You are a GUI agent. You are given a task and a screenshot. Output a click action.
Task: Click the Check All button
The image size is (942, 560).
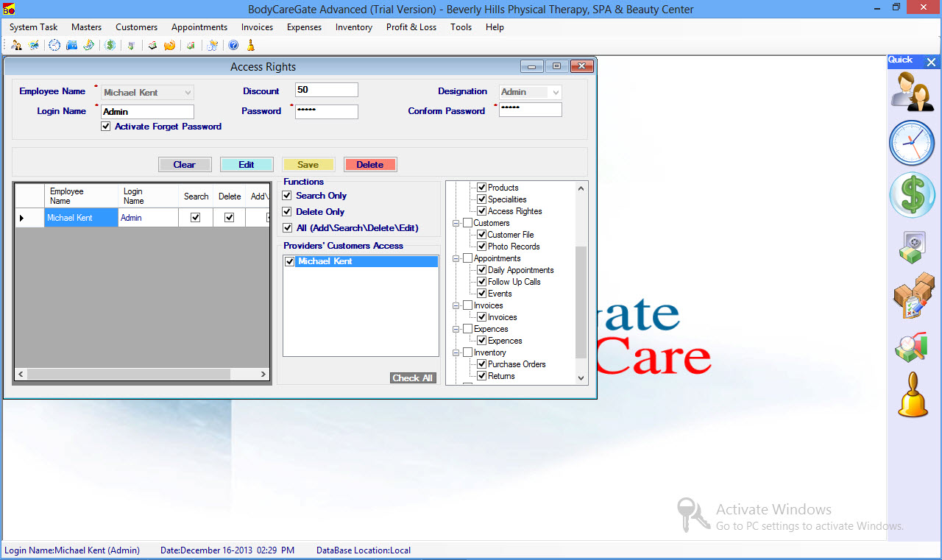412,378
